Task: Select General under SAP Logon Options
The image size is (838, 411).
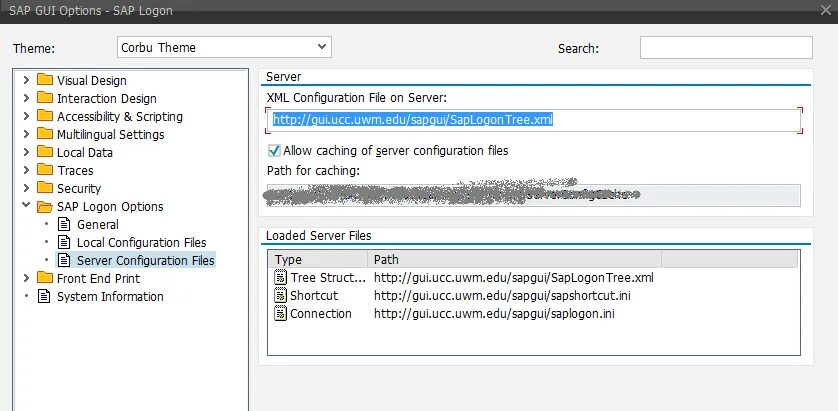Action: pyautogui.click(x=98, y=224)
